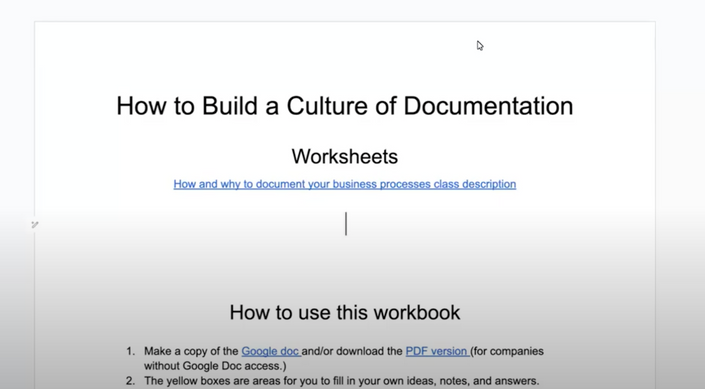Open the Google doc link
Image resolution: width=705 pixels, height=389 pixels.
click(271, 351)
